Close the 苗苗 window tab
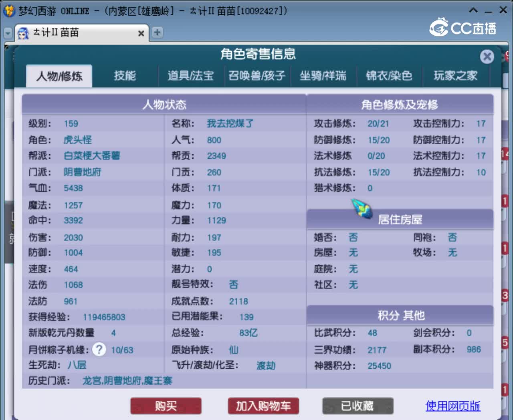Image resolution: width=513 pixels, height=420 pixels. [x=141, y=34]
